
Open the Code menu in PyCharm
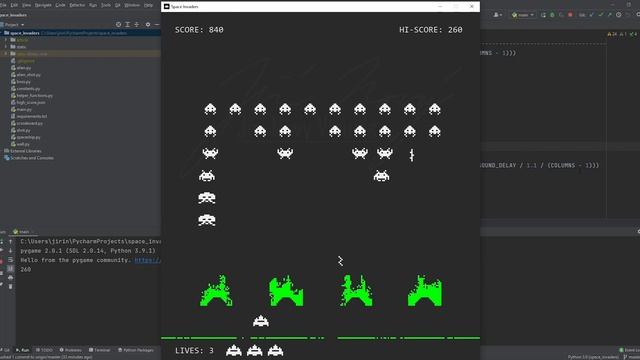click(60, 5)
